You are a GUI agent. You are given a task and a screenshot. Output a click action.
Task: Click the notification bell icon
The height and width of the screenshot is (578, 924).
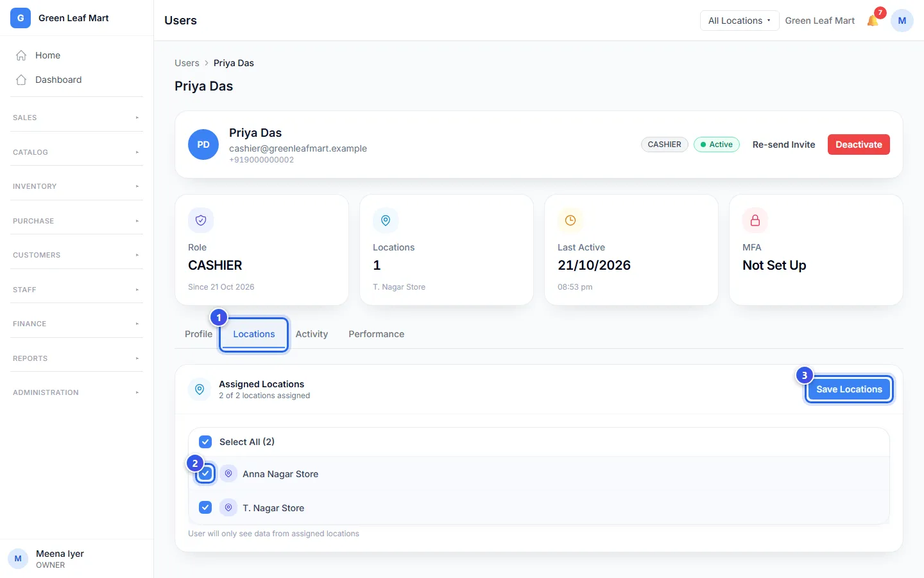[873, 21]
